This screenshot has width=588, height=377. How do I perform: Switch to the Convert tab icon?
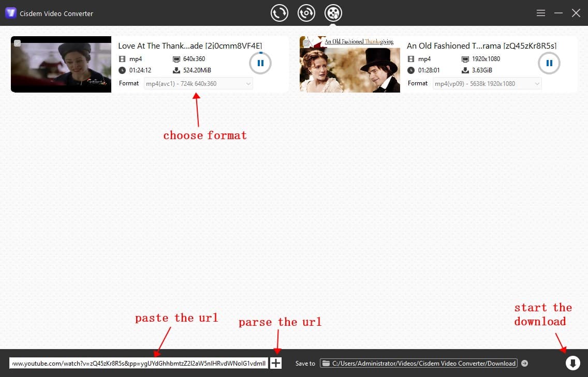pos(280,13)
